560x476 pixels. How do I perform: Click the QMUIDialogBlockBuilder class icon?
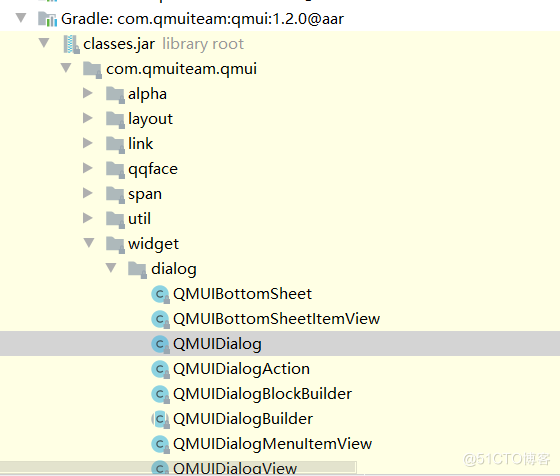click(160, 395)
